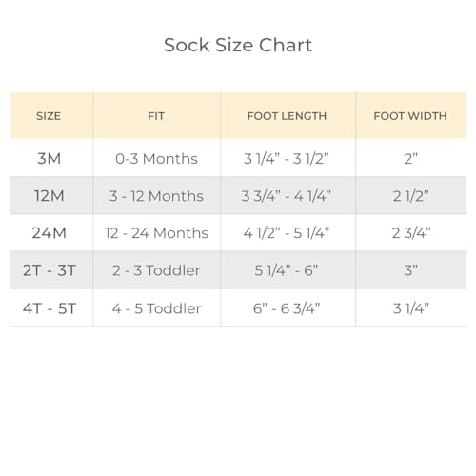The width and height of the screenshot is (476, 476).
Task: Select foot width 2 1/2" cell
Action: (x=410, y=196)
